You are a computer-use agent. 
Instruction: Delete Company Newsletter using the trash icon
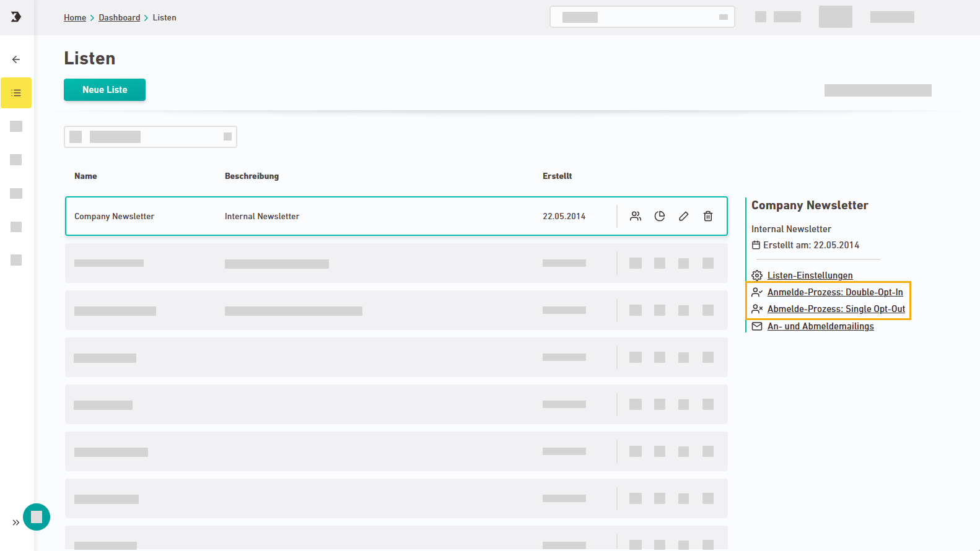(x=708, y=216)
